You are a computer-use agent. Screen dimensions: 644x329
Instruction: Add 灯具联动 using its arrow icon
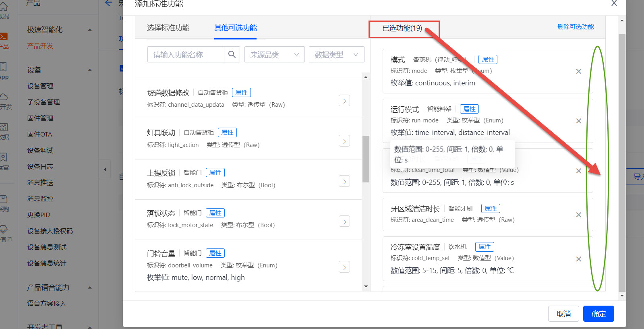point(344,141)
